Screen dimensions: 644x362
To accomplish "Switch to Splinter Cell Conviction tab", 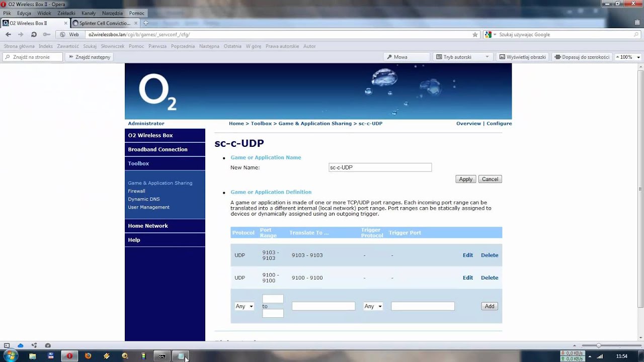I will pos(105,23).
